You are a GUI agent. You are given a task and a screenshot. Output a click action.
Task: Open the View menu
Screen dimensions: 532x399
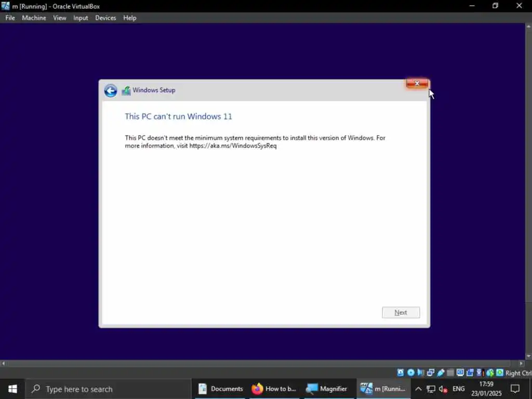[x=59, y=18]
